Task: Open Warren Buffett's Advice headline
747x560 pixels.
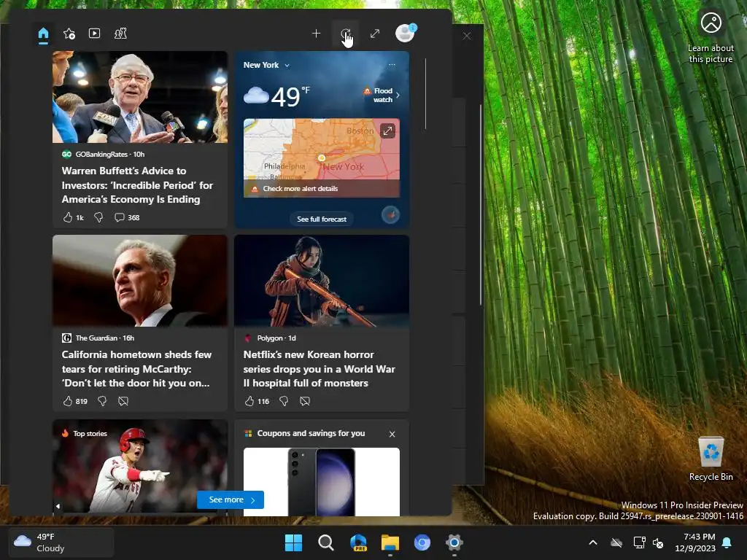Action: pyautogui.click(x=137, y=185)
